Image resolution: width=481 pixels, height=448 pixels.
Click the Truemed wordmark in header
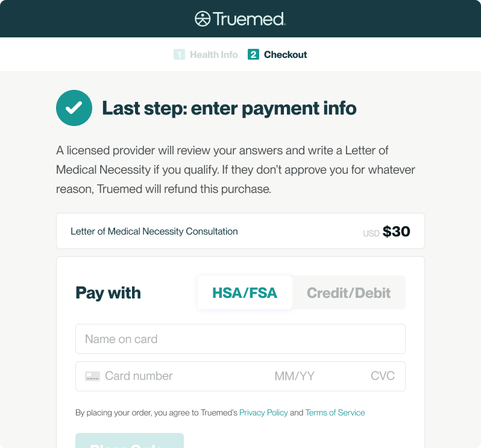point(249,19)
